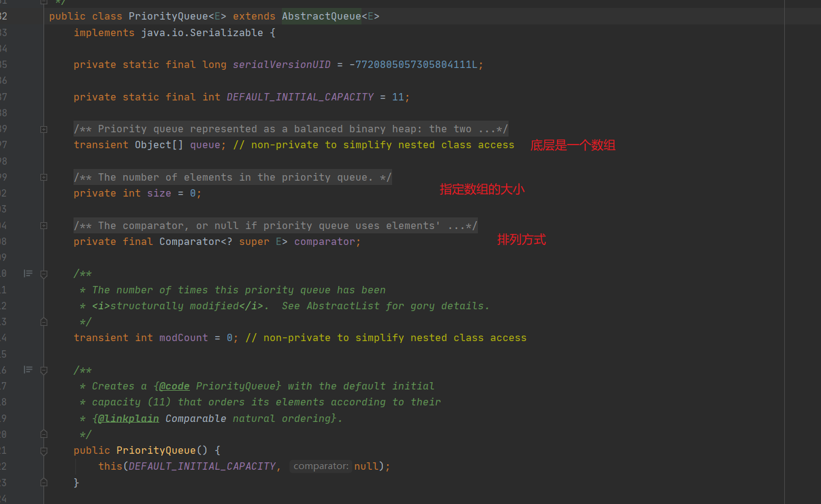The height and width of the screenshot is (504, 821).
Task: Click the AbstractQueue class name
Action: point(322,16)
